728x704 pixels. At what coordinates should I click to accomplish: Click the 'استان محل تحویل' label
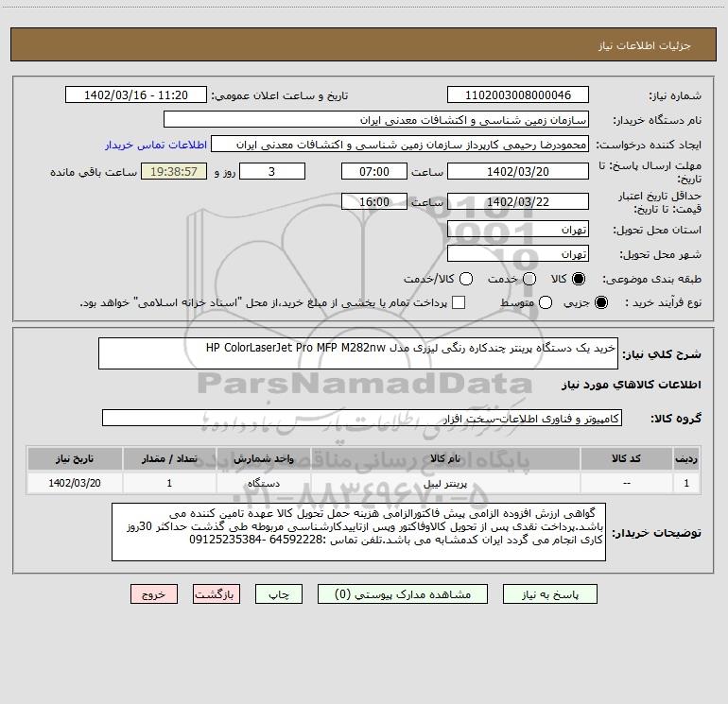click(657, 230)
